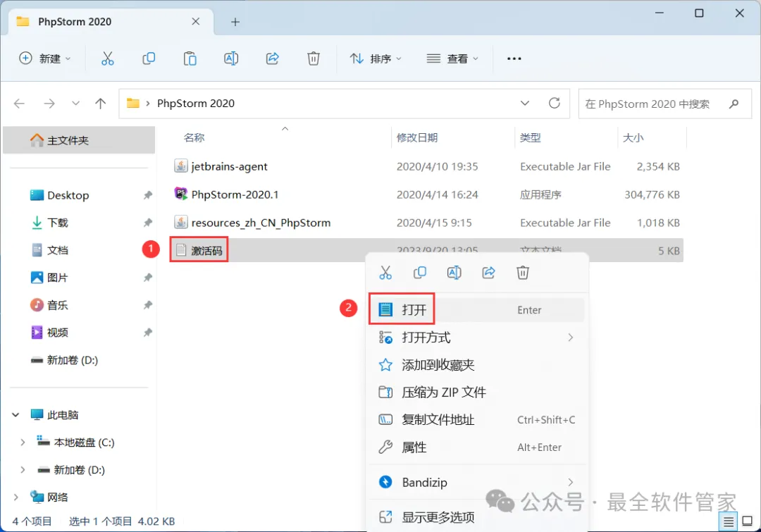Sort by the 类型 column header
The height and width of the screenshot is (532, 761).
click(530, 138)
